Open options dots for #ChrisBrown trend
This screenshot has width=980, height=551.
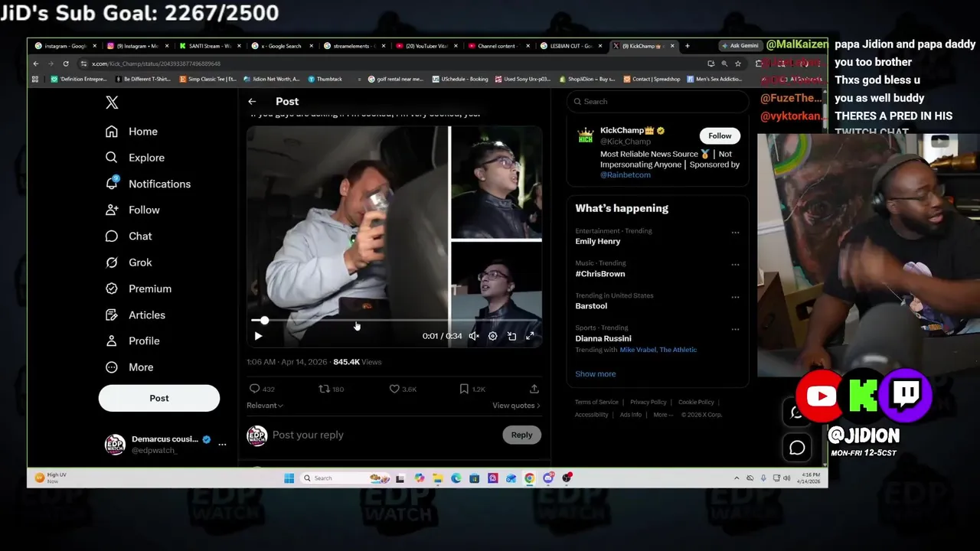(x=735, y=265)
